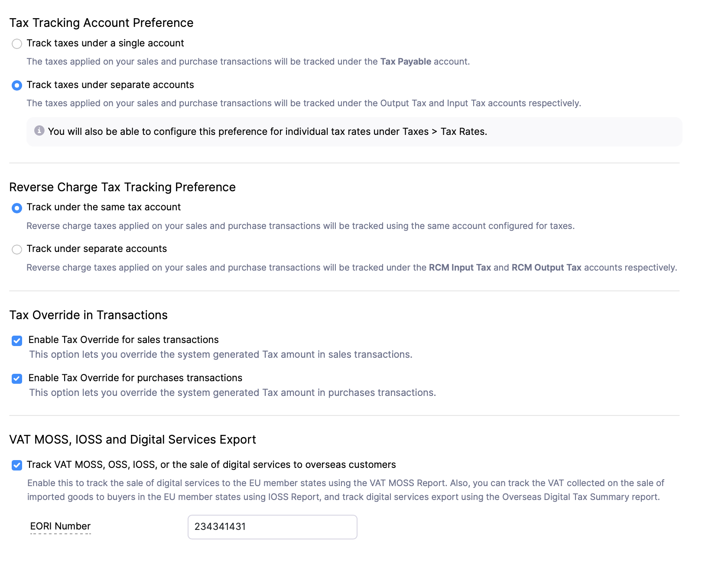Click the EORI Number input field

click(x=273, y=527)
